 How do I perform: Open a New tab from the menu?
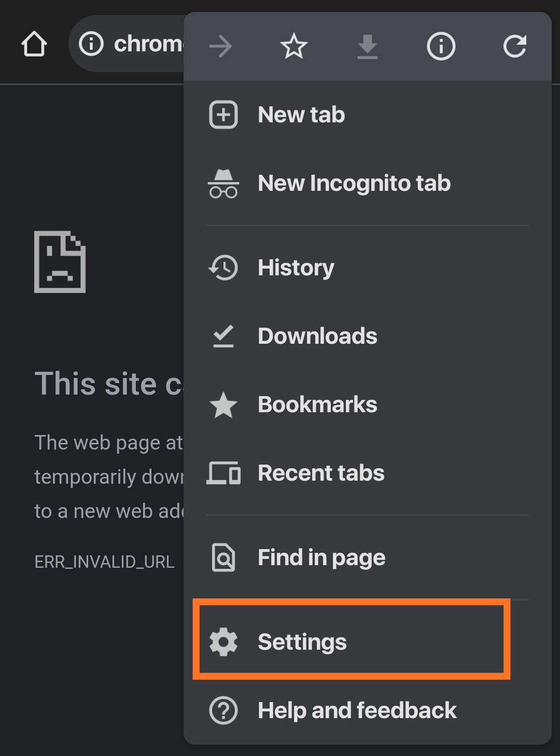[301, 115]
